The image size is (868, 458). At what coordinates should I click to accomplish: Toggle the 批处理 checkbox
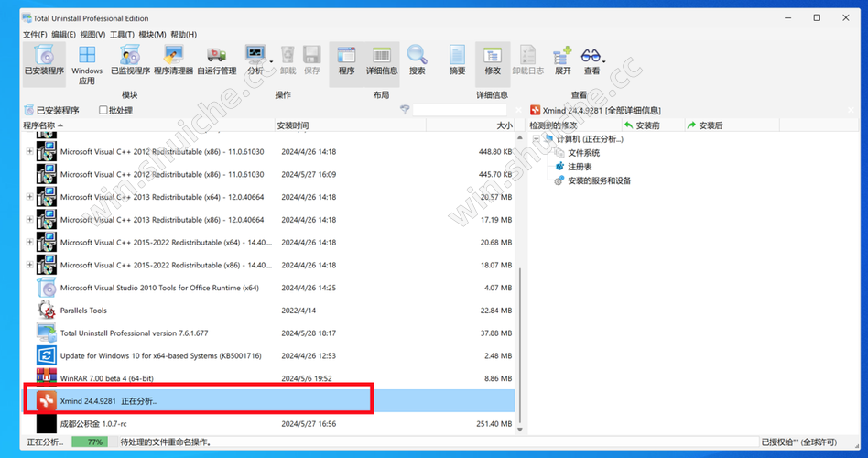point(103,110)
